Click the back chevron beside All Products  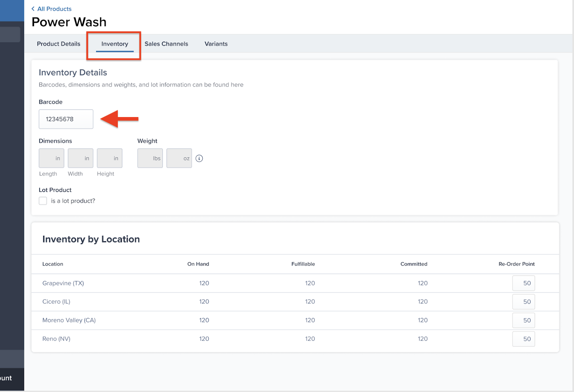coord(33,9)
